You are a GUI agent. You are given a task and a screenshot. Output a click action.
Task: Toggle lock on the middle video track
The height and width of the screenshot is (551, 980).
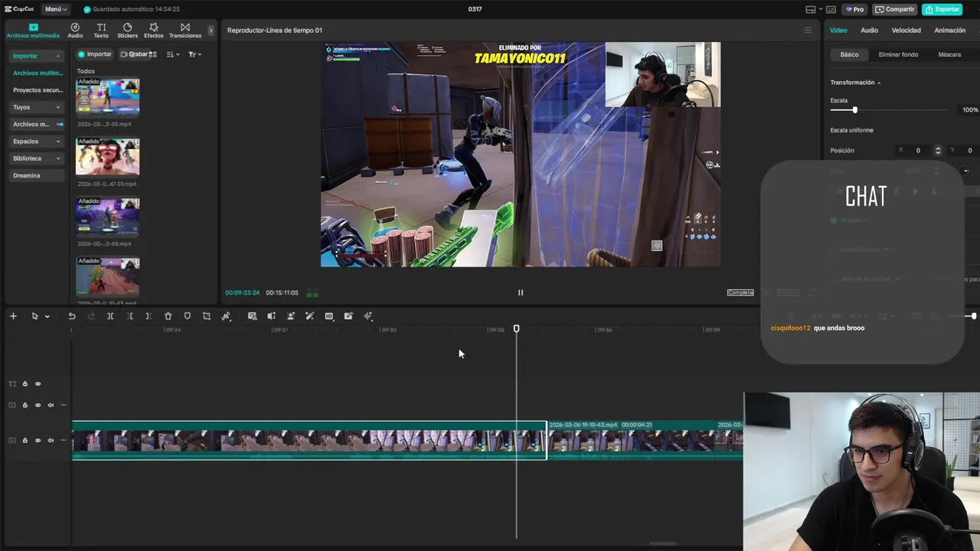click(24, 405)
